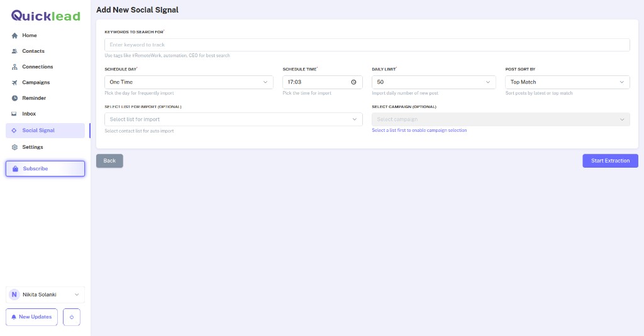Open the Schedule Day dropdown
The image size is (644, 336).
pos(189,82)
